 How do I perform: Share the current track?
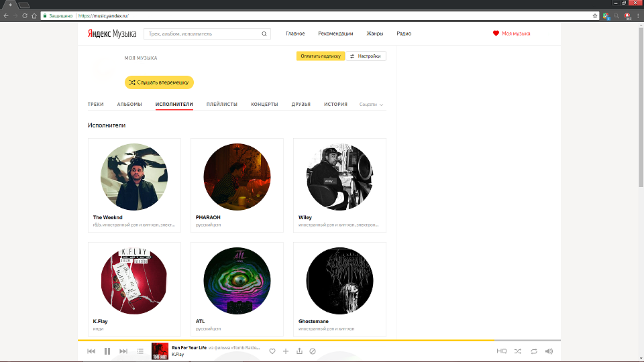click(299, 351)
